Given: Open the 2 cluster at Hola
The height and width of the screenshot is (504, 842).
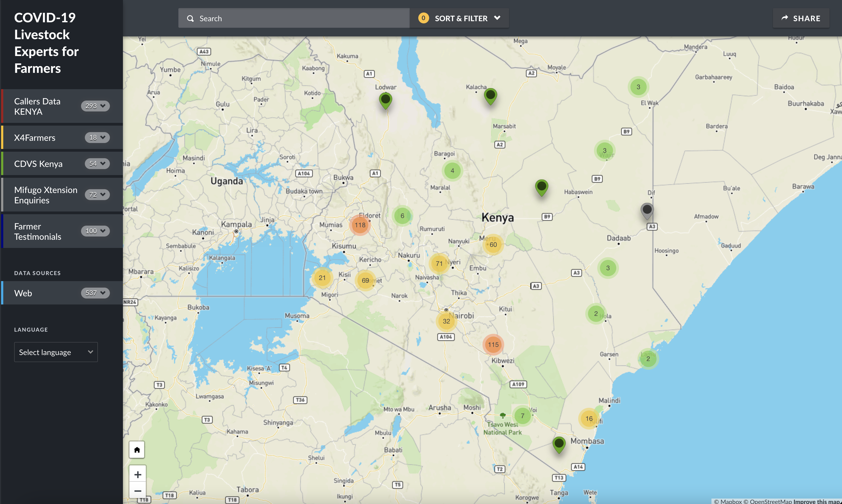Looking at the screenshot, I should [x=596, y=313].
